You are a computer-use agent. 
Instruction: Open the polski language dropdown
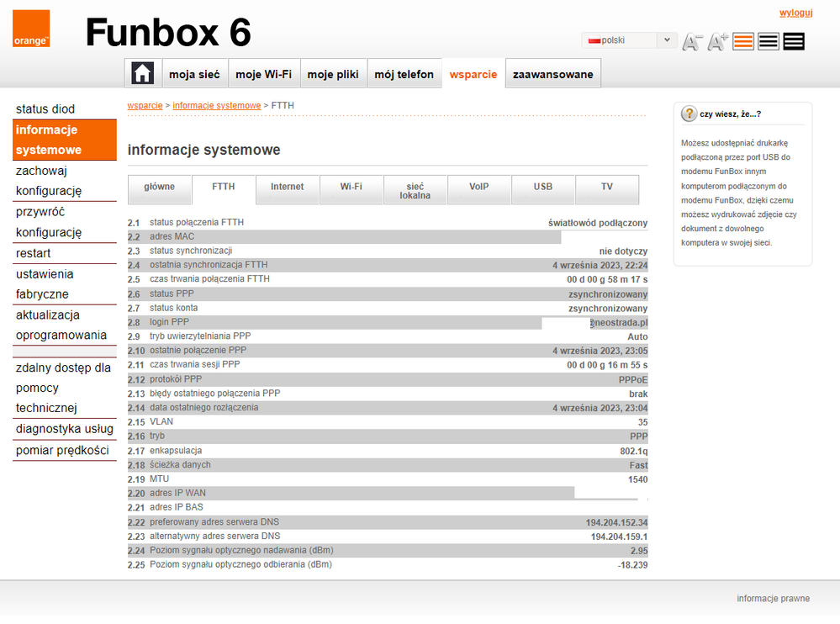(629, 40)
